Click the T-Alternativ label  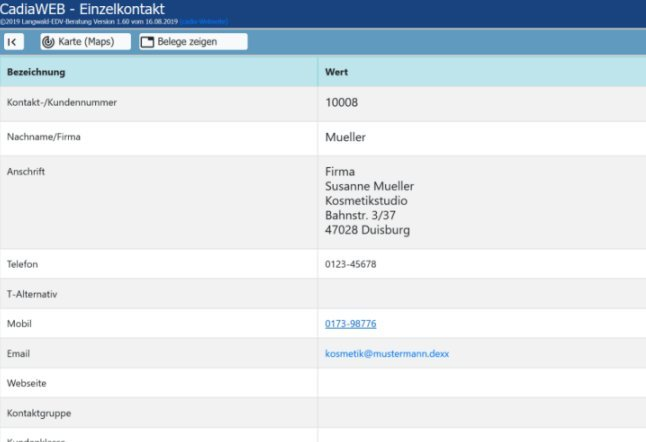(32, 294)
